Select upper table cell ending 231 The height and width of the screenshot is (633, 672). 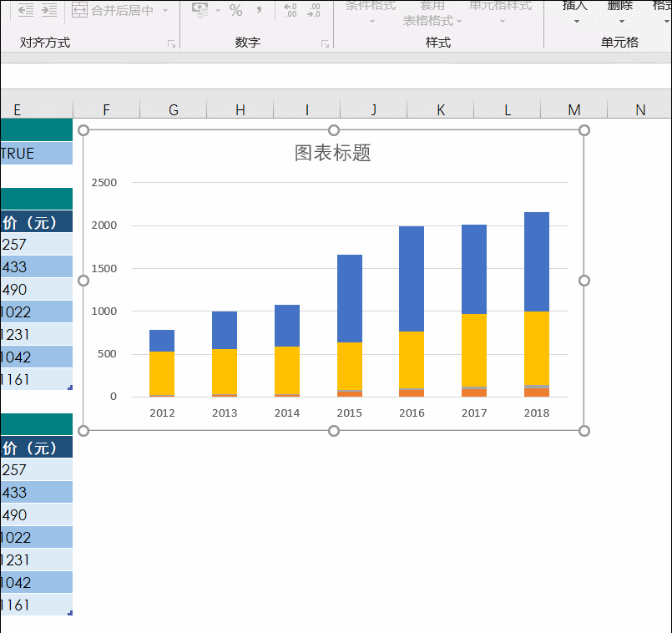pos(37,335)
